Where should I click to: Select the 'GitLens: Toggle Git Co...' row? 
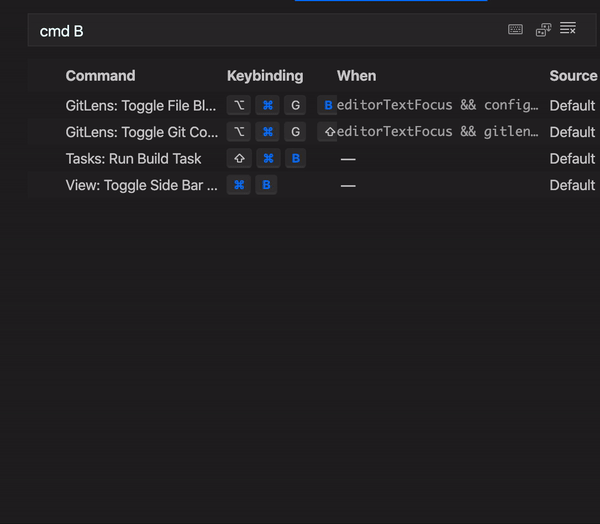[x=312, y=132]
